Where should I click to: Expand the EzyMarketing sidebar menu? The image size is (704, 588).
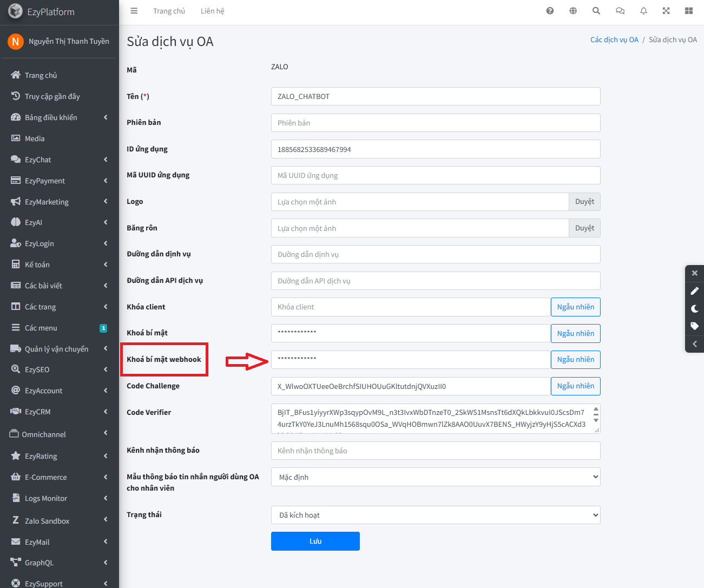(60, 202)
